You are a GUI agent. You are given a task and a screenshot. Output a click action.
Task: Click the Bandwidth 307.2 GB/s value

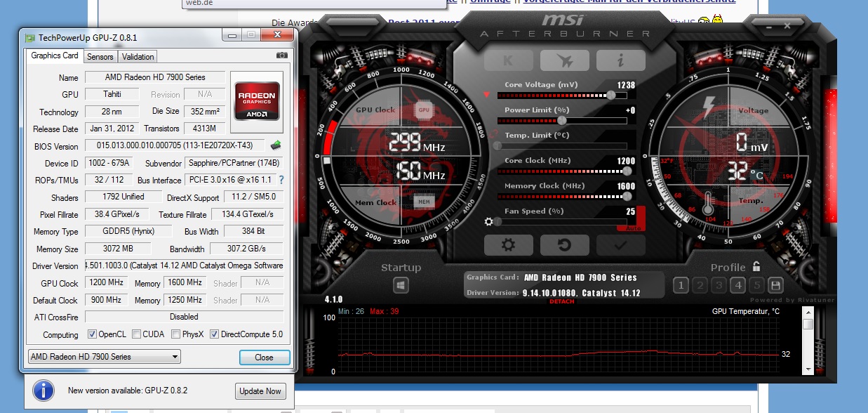(248, 249)
